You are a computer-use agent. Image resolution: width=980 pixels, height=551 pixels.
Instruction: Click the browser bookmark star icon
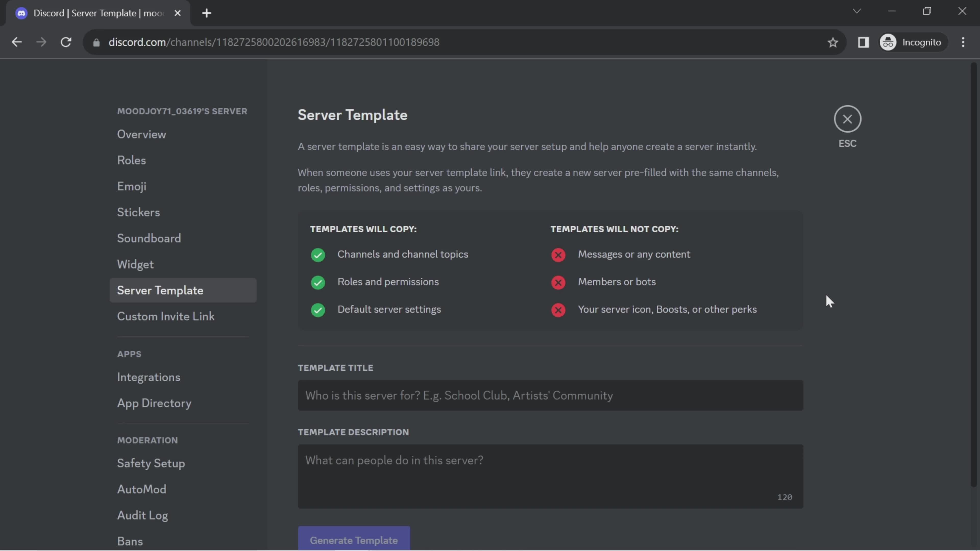[x=833, y=42]
